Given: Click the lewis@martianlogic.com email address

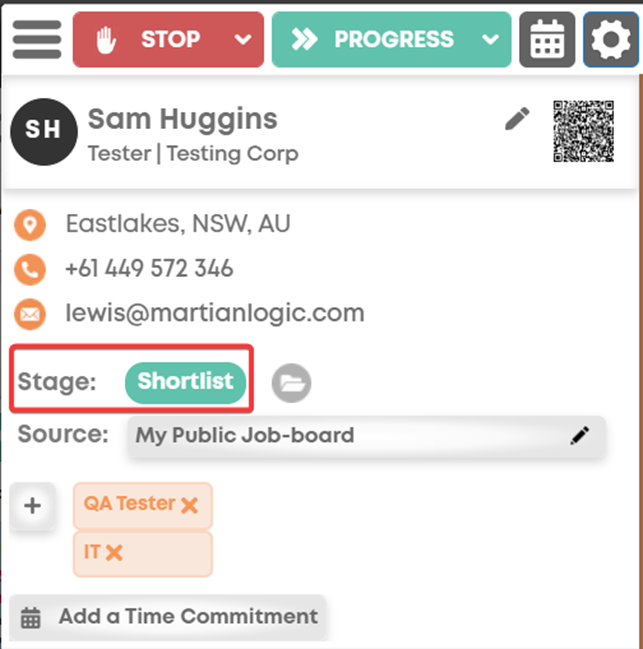Looking at the screenshot, I should pyautogui.click(x=215, y=312).
